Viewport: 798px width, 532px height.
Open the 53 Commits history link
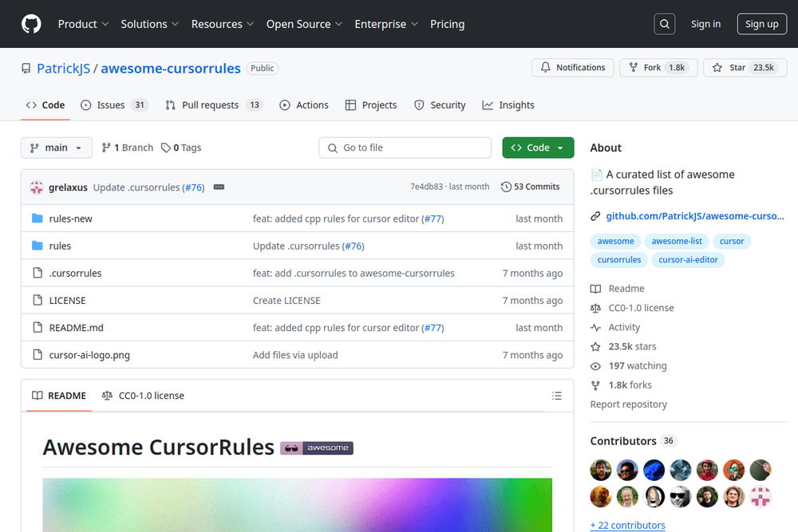pyautogui.click(x=531, y=187)
